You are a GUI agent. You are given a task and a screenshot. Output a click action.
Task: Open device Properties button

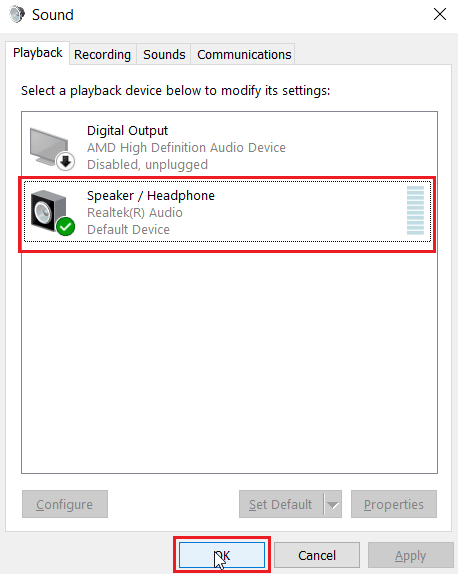click(394, 504)
